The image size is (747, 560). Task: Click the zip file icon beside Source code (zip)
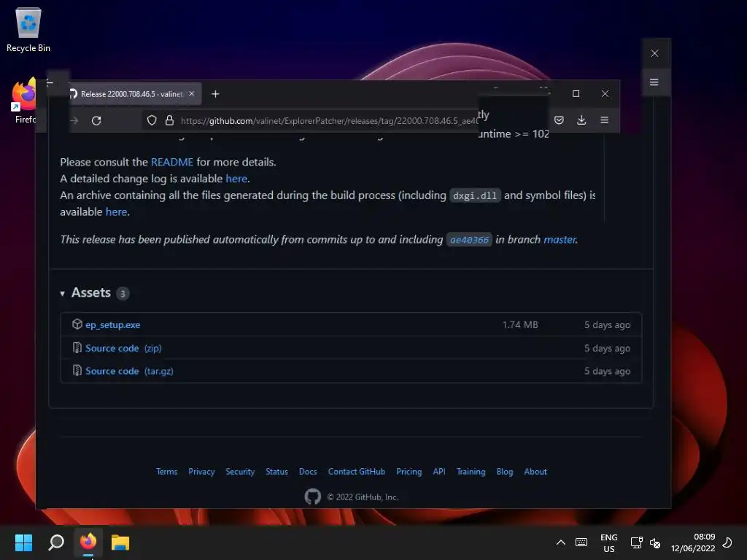coord(77,348)
